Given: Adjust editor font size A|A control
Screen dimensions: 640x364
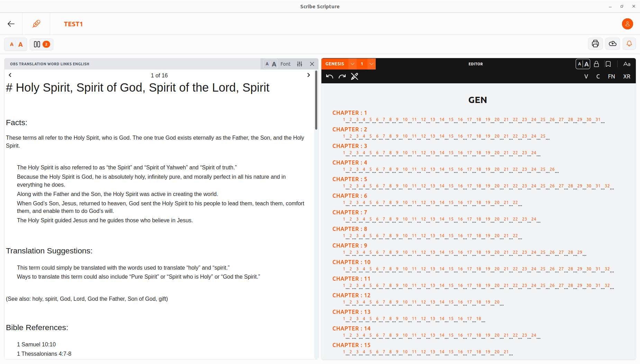Looking at the screenshot, I should [x=583, y=64].
